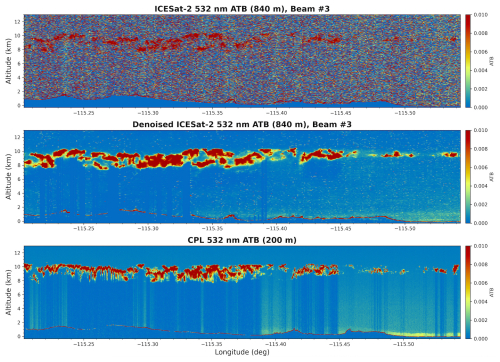Click the "12" altitude tick on the top plot
Screen dimensions: 500x362
(18, 22)
